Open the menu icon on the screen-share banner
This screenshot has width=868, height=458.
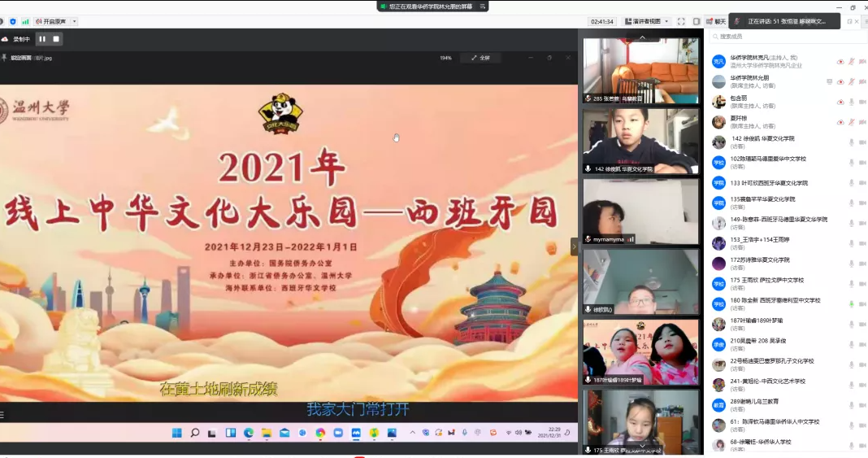point(483,7)
